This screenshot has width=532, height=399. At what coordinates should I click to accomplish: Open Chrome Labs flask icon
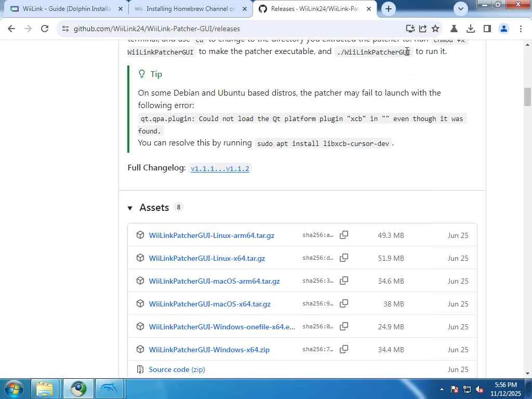[454, 29]
